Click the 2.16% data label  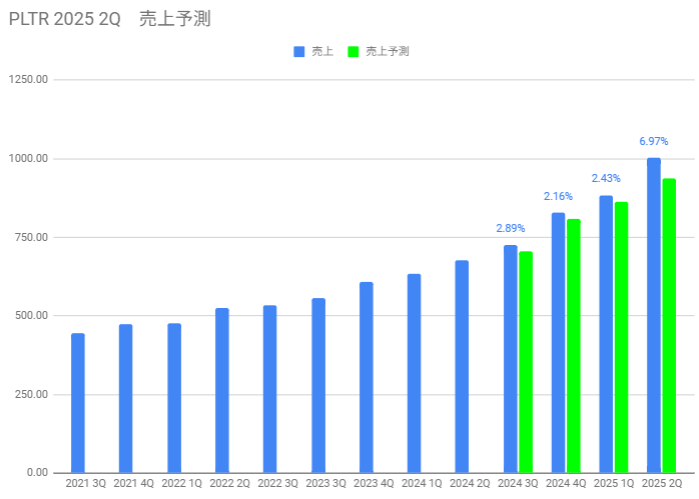click(x=558, y=196)
